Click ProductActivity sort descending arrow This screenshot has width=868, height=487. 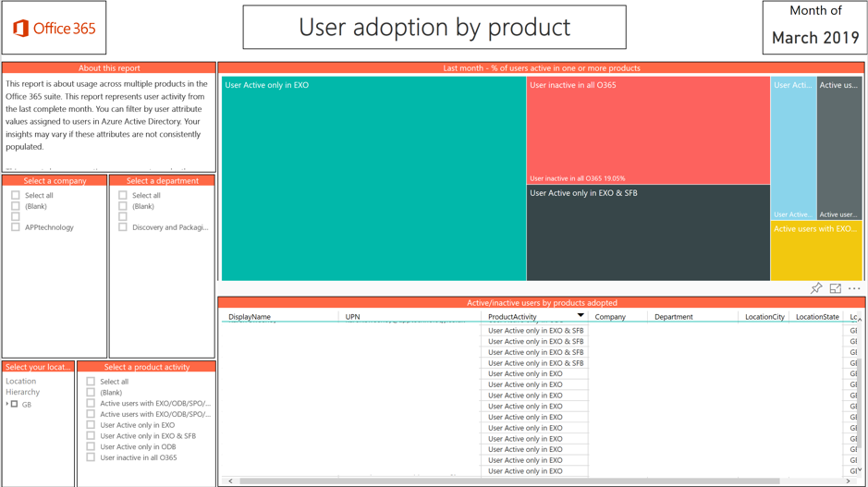581,316
